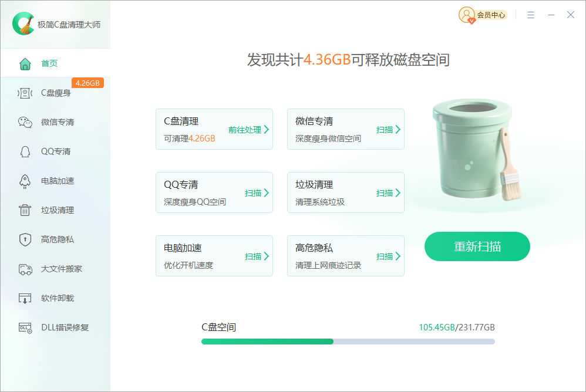Image resolution: width=586 pixels, height=392 pixels.
Task: Click 扫描 on the QQ专清 card
Action: coord(253,193)
